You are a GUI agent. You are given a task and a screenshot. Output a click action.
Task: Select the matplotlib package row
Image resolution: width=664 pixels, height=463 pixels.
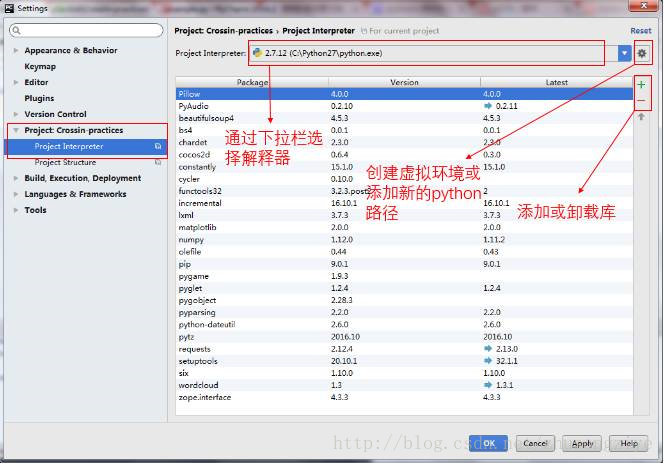click(x=404, y=227)
